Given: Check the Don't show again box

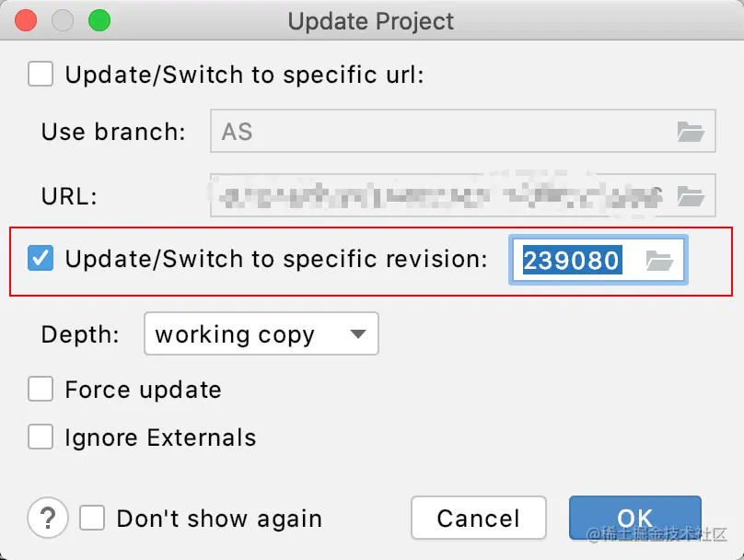Looking at the screenshot, I should [92, 519].
